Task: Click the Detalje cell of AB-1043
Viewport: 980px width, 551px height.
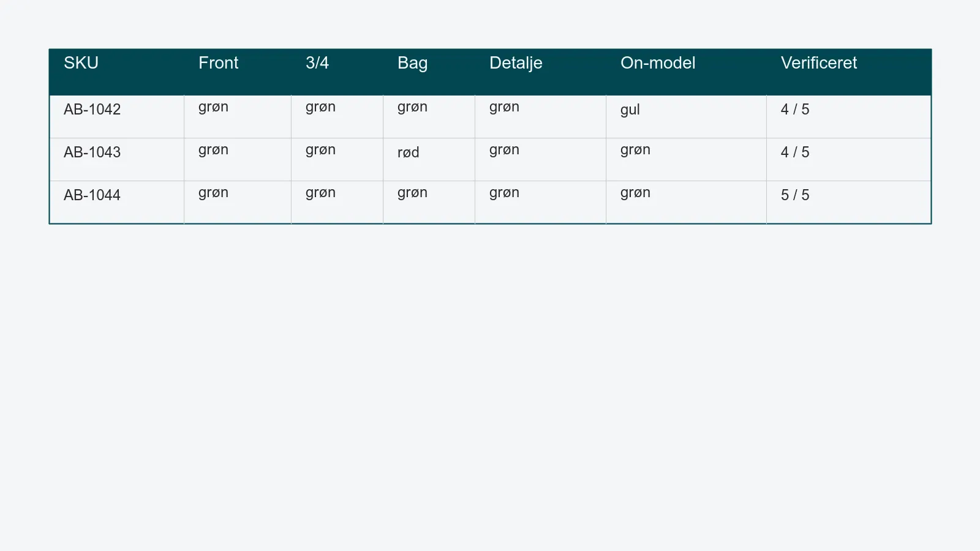Action: 540,159
